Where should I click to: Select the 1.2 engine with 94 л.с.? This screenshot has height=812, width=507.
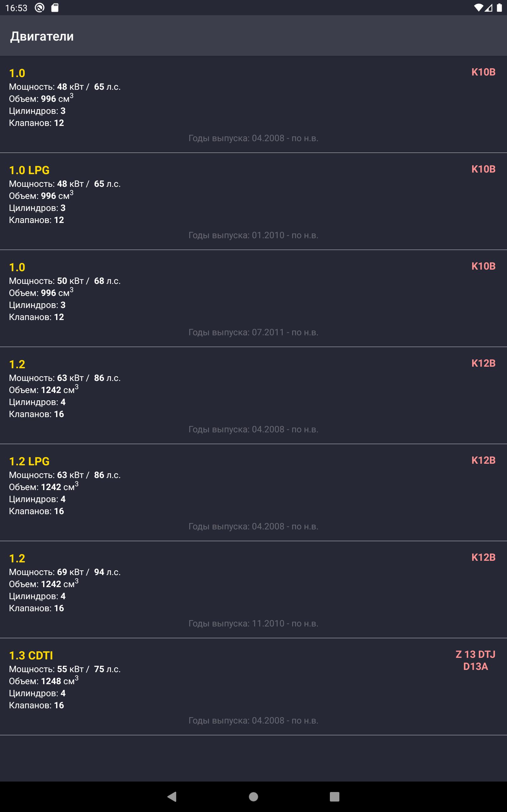coord(253,589)
